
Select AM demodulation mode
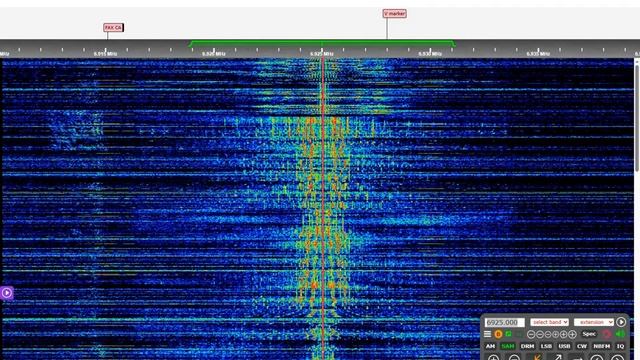490,346
